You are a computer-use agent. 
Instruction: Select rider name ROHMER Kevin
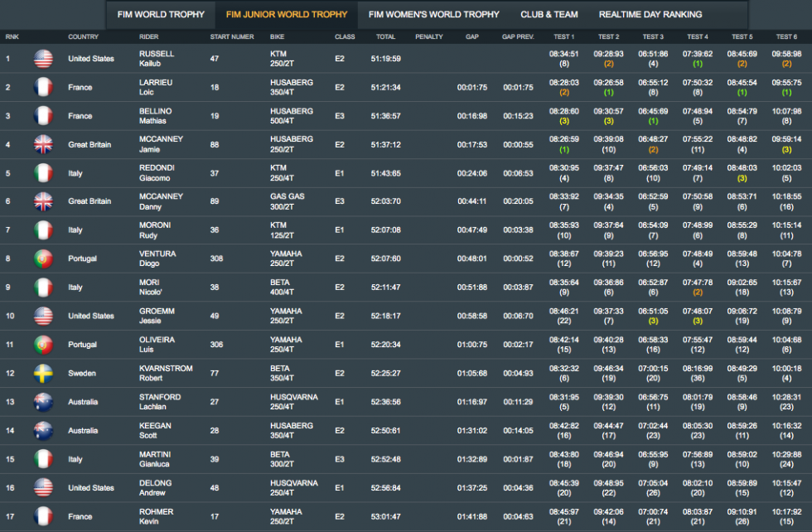pos(156,516)
